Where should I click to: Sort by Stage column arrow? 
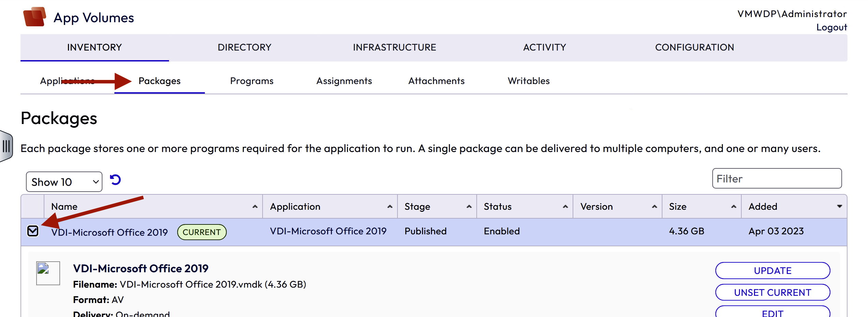[x=469, y=207]
